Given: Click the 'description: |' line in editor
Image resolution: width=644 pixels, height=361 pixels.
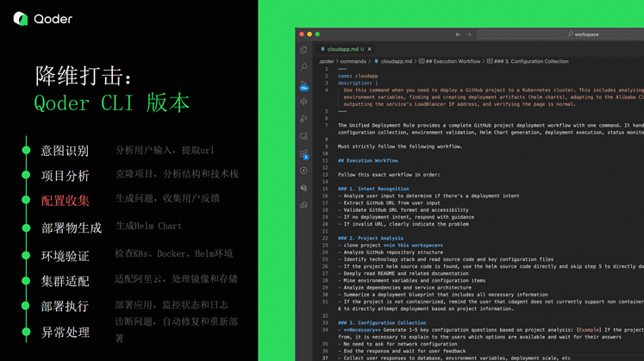Looking at the screenshot, I should pyautogui.click(x=358, y=83).
